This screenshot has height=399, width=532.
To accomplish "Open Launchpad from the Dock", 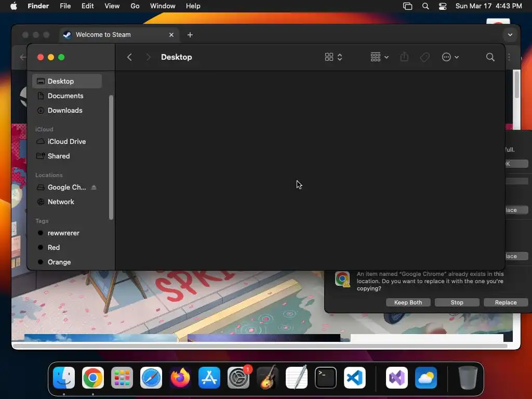I will tap(122, 378).
